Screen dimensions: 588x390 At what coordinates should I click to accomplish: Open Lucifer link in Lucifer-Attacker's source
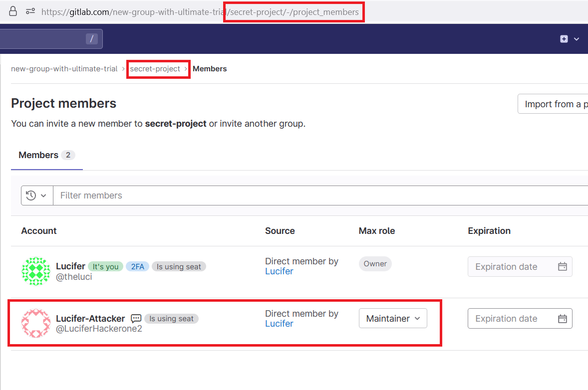[279, 324]
